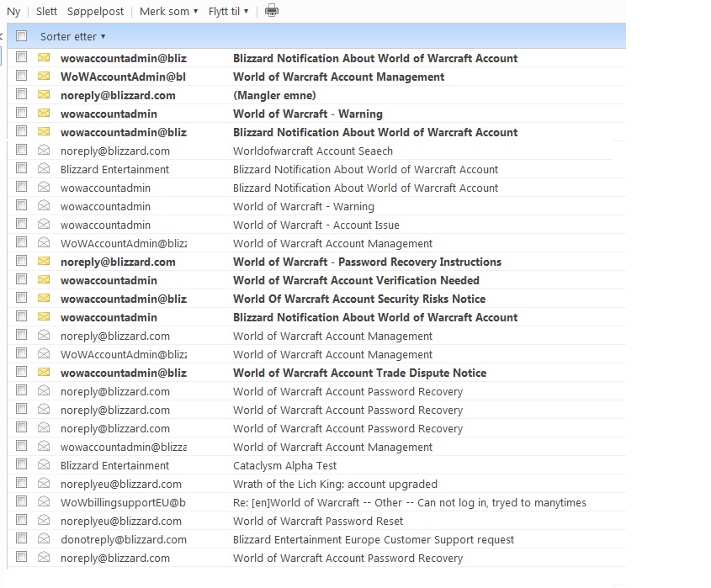Click envelope icon for WoWbillingsupportEU email

[44, 502]
